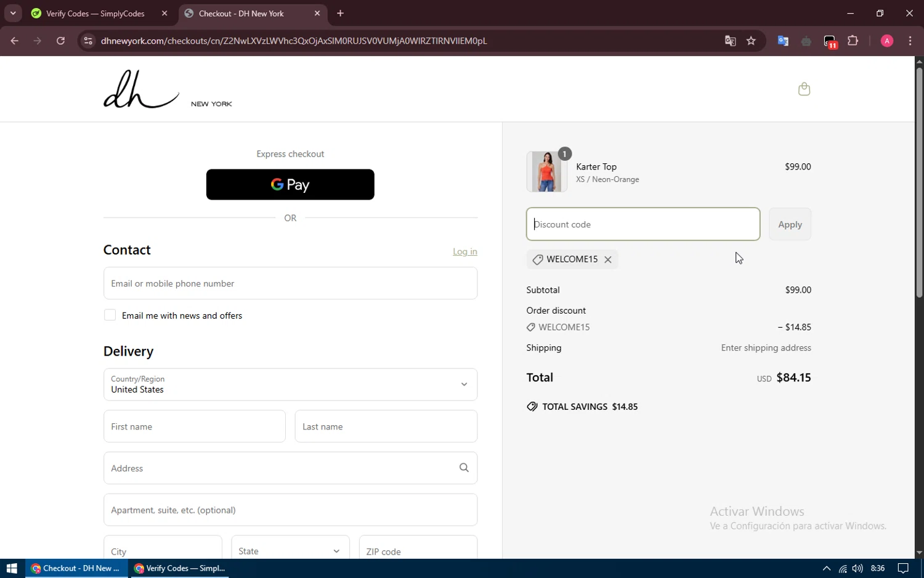Switch to Checkout taskbar window
This screenshot has width=924, height=578.
(76, 569)
